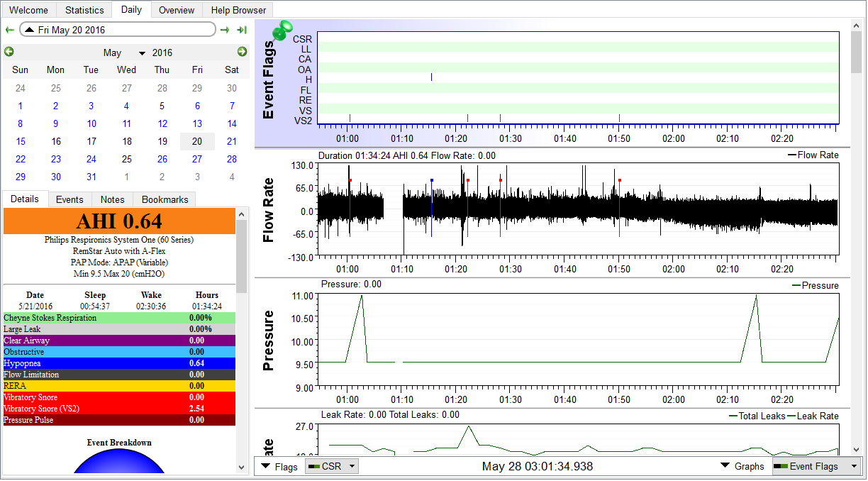868x481 pixels.
Task: Click the RERA yellow row
Action: [x=119, y=386]
